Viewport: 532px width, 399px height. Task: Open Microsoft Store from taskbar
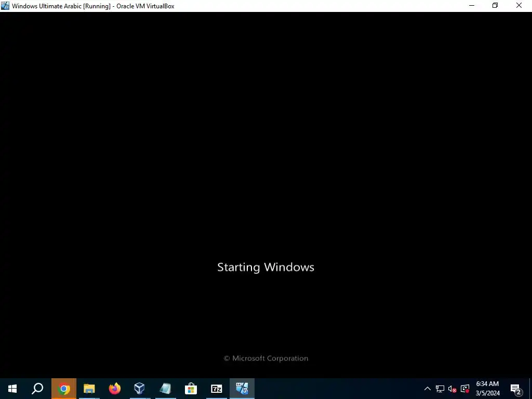pyautogui.click(x=191, y=389)
